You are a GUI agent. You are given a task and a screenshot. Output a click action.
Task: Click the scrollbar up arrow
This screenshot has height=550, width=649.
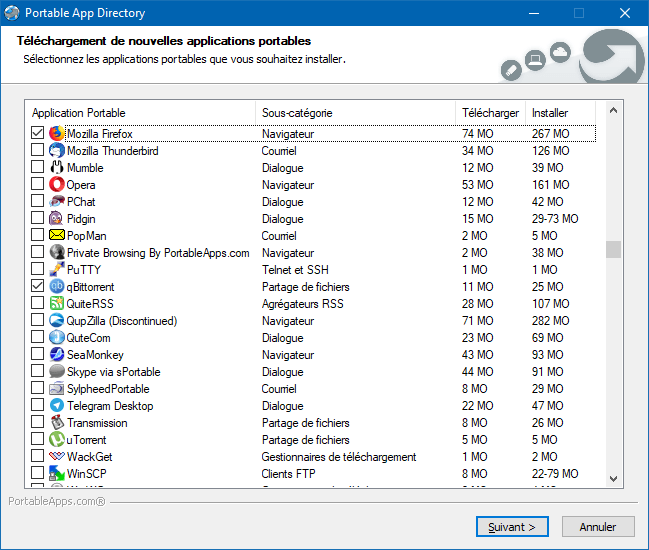[613, 110]
